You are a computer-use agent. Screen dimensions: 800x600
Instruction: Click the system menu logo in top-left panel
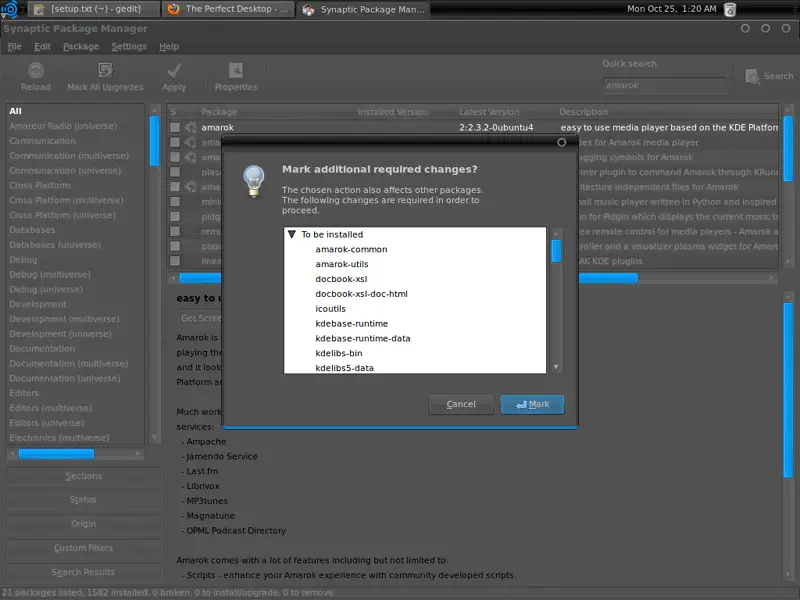point(9,9)
